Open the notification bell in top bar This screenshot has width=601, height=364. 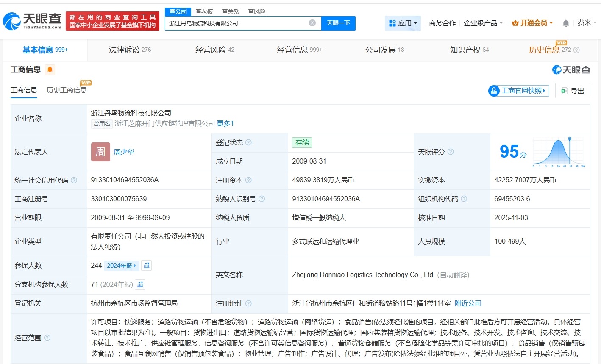point(565,23)
